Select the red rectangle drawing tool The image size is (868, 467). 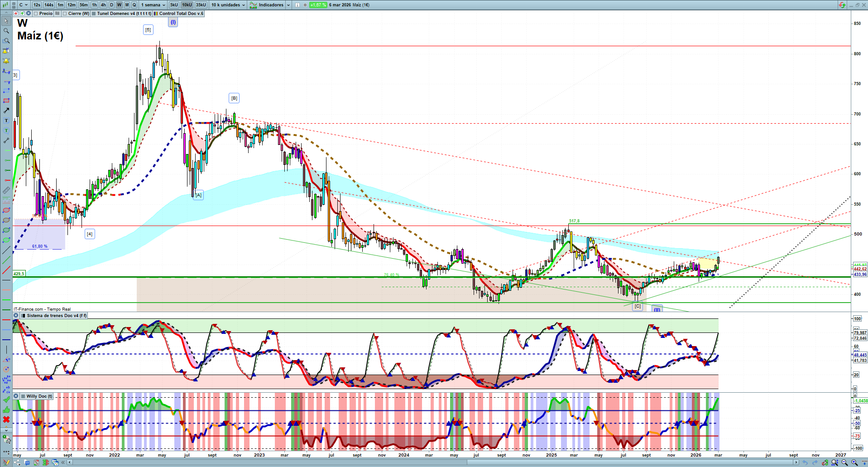click(x=6, y=101)
